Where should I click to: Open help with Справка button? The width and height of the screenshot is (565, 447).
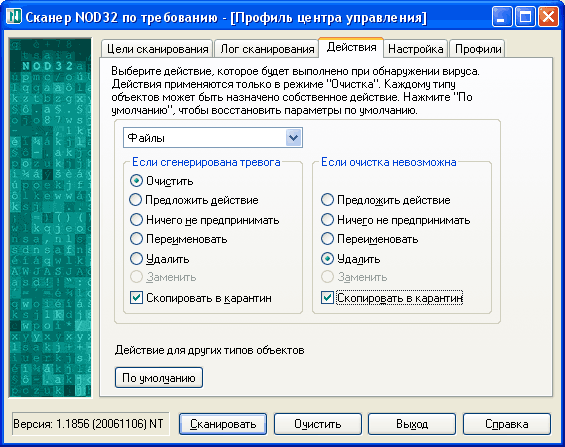tap(507, 424)
